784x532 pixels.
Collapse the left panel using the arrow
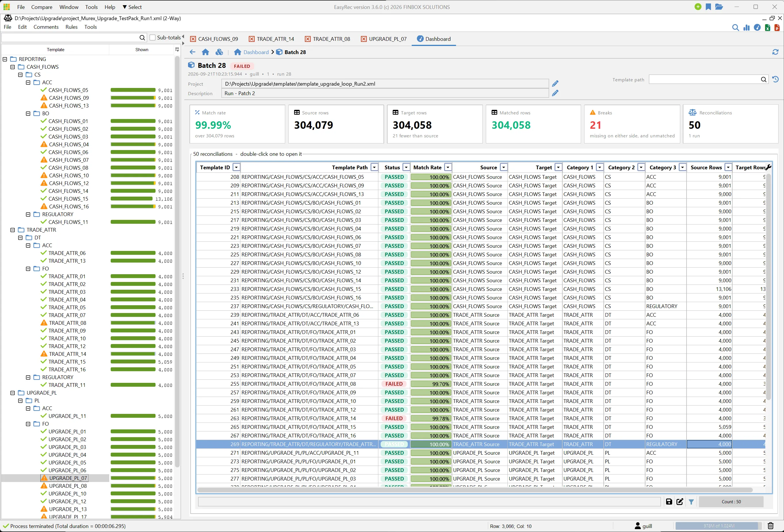(183, 37)
